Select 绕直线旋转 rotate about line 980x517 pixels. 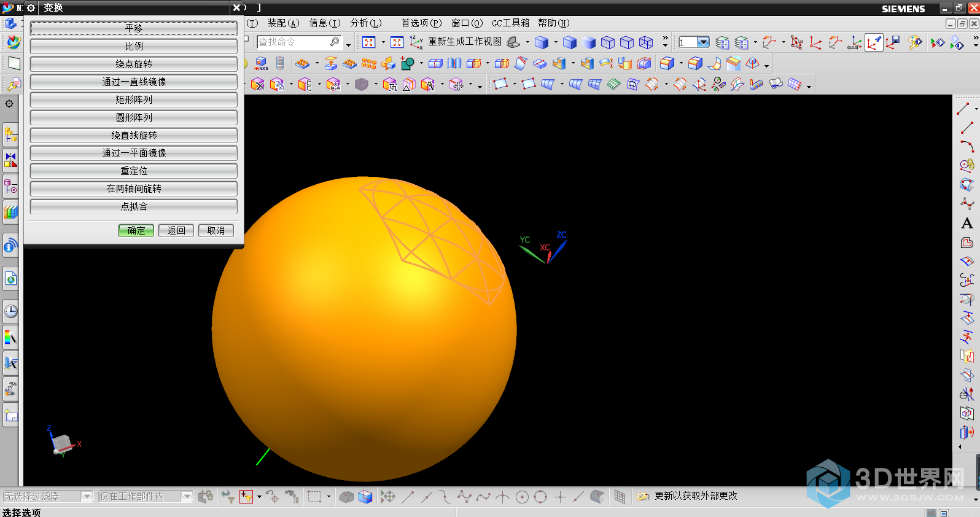click(x=134, y=135)
